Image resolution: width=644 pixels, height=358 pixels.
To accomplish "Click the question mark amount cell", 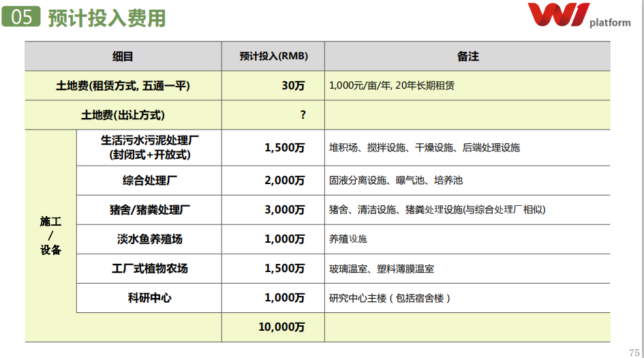I will (303, 115).
